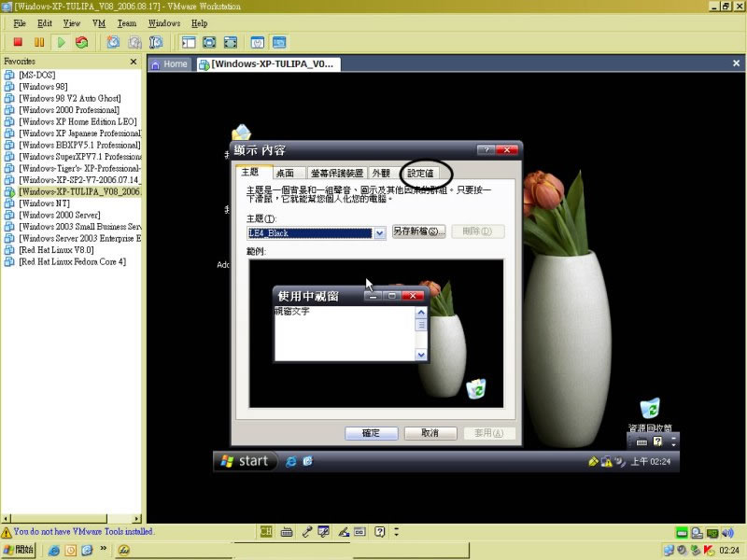Screen dimensions: 747x560
Task: Click the Internet Explorer icon beside guest start
Action: pyautogui.click(x=290, y=461)
